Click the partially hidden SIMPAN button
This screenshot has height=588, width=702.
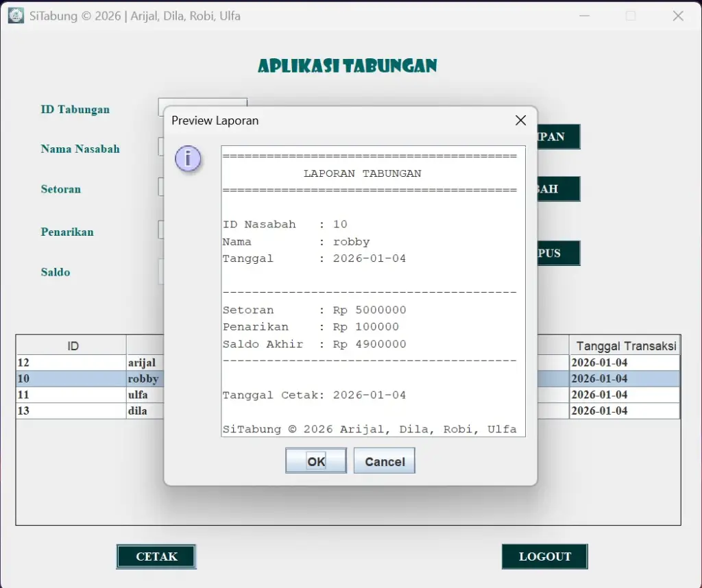click(559, 136)
